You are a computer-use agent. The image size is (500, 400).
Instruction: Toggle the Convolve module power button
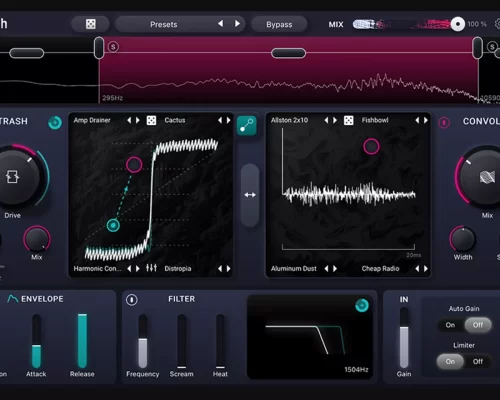pyautogui.click(x=444, y=122)
